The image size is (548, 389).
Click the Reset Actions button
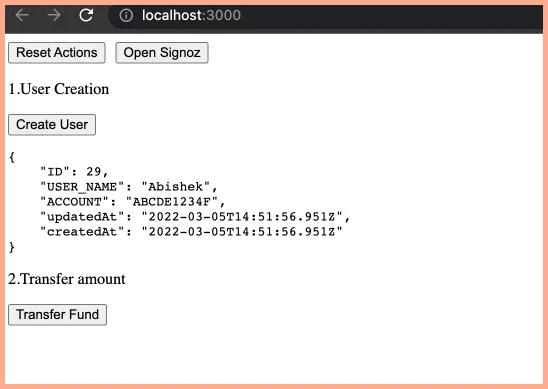[x=57, y=53]
